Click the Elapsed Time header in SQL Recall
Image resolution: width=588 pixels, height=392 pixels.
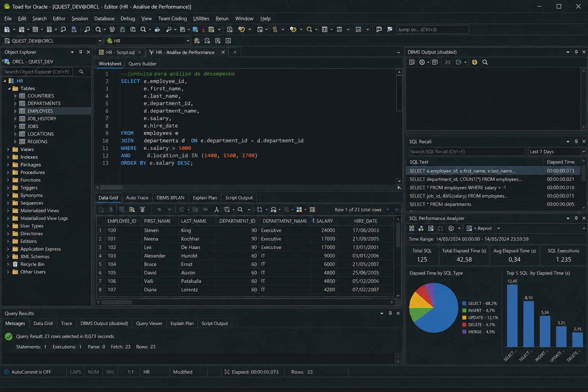(x=560, y=162)
